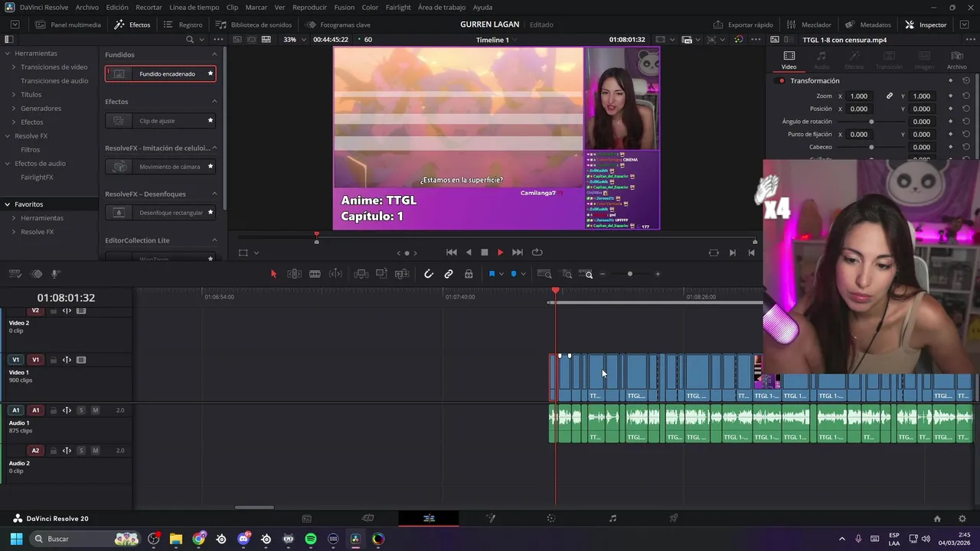Zoom out timeline with minus button
This screenshot has height=551, width=980.
[x=603, y=274]
